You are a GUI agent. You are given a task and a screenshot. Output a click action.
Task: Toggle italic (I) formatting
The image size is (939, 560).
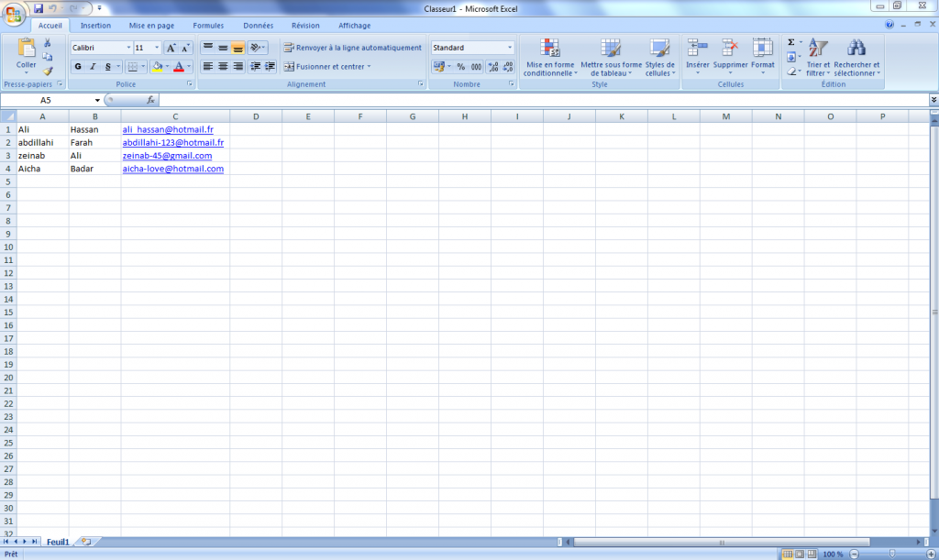point(93,67)
